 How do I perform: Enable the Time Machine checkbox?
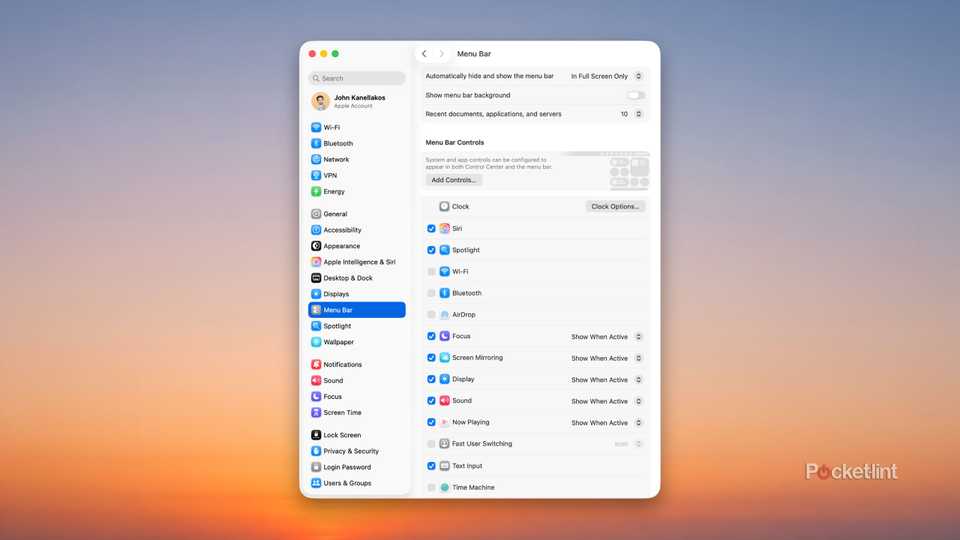pos(431,487)
